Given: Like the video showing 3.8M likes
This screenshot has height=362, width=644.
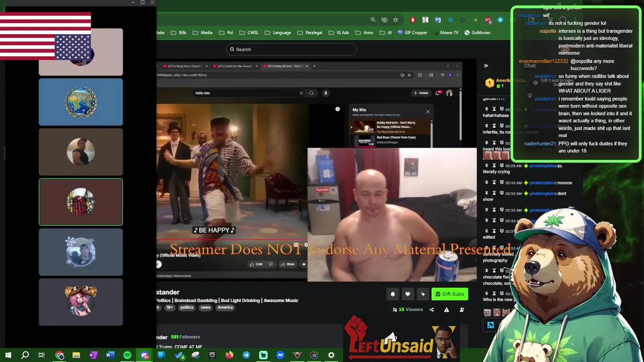Looking at the screenshot, I should [x=257, y=264].
